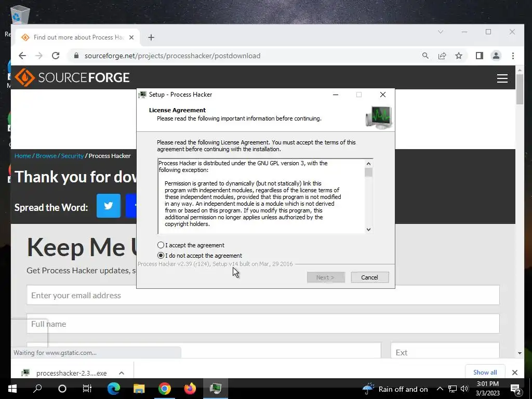
Task: Share on Twitter button
Action: 109,206
